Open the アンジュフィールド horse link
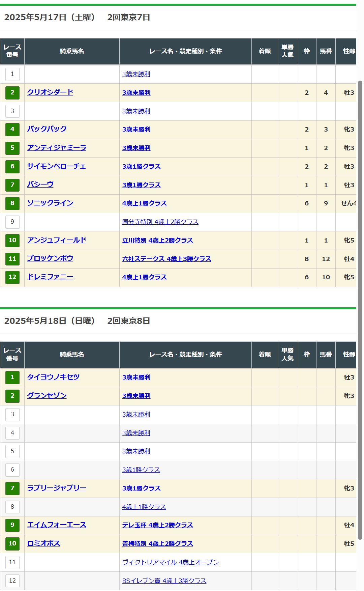The image size is (364, 591). click(x=57, y=240)
